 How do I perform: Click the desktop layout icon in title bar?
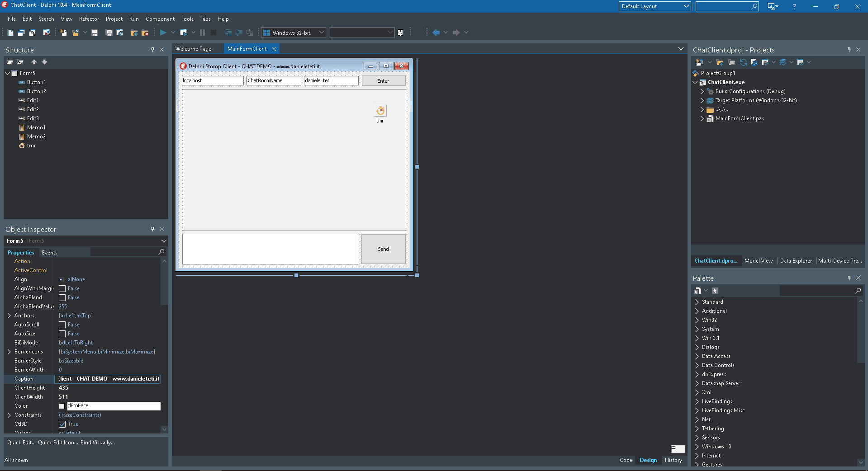(773, 6)
